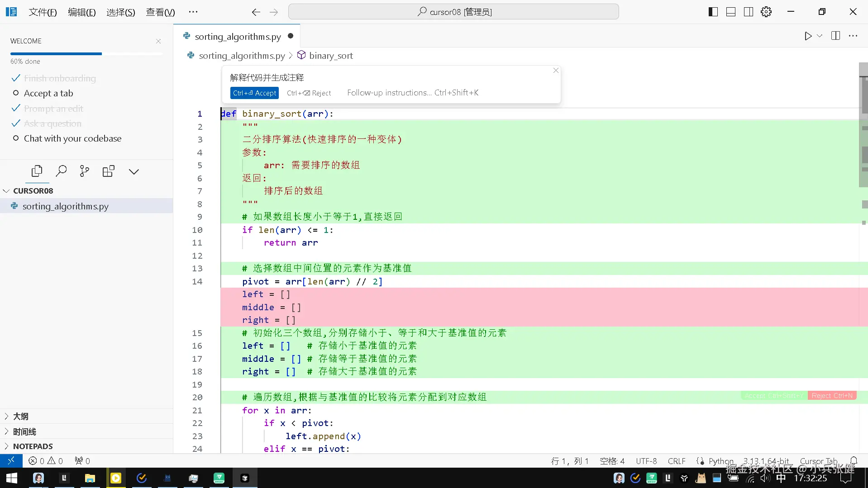Open the Cursor app taskbar icon
The width and height of the screenshot is (868, 488).
tap(245, 478)
